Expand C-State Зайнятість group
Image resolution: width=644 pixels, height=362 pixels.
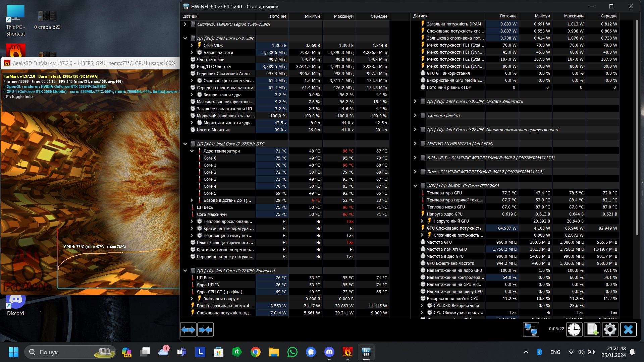(x=415, y=101)
